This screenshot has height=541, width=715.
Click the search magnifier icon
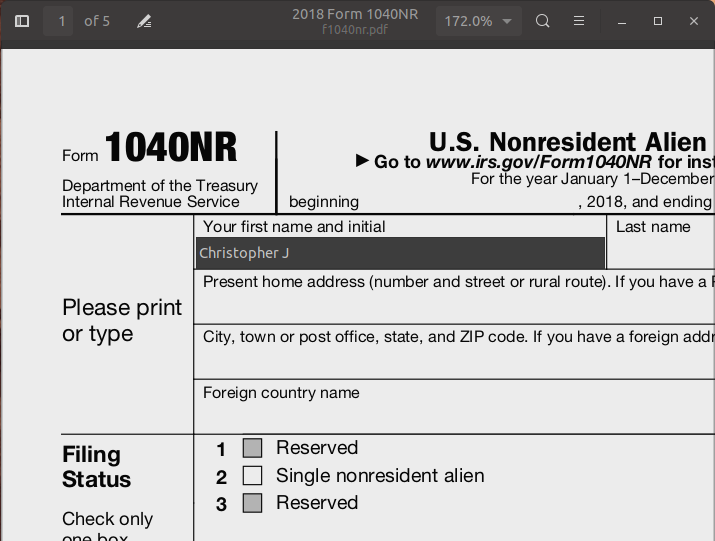point(542,21)
